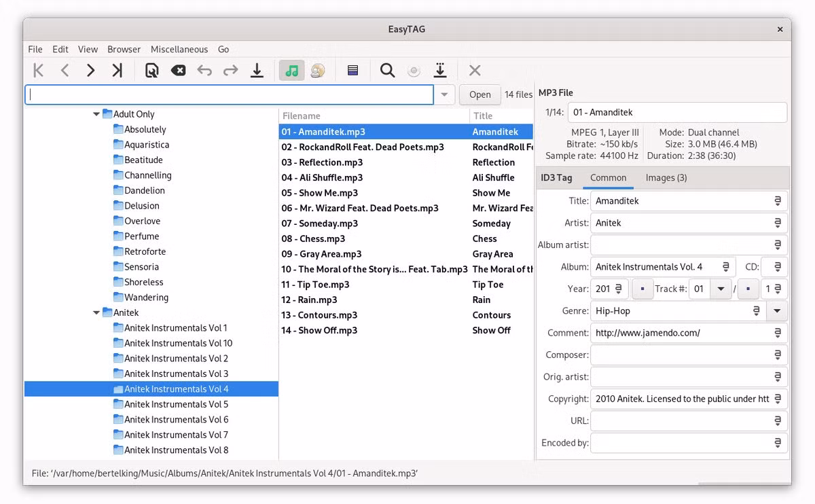Click the small square button after the slash
This screenshot has height=504, width=815.
coord(748,289)
